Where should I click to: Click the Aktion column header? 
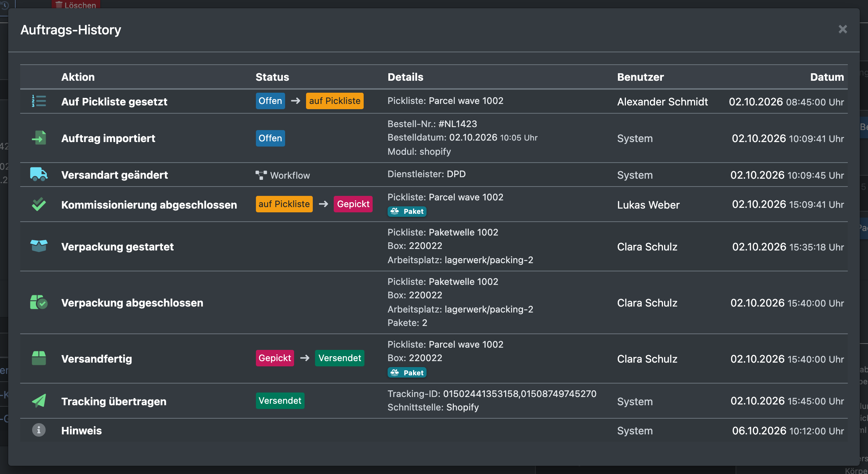click(x=78, y=77)
